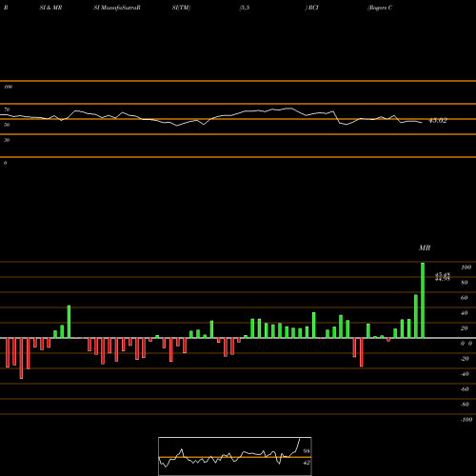Click the MR axis label 60
476x476 pixels.
(x=465, y=298)
